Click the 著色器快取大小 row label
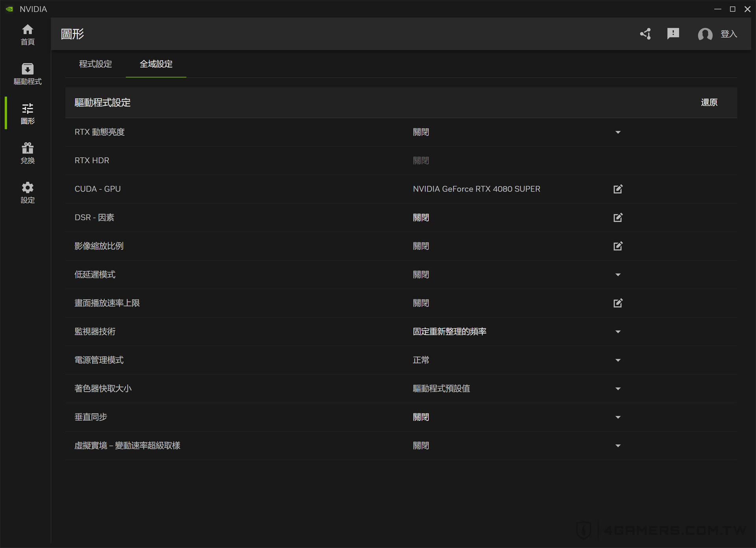This screenshot has height=548, width=756. pyautogui.click(x=103, y=389)
